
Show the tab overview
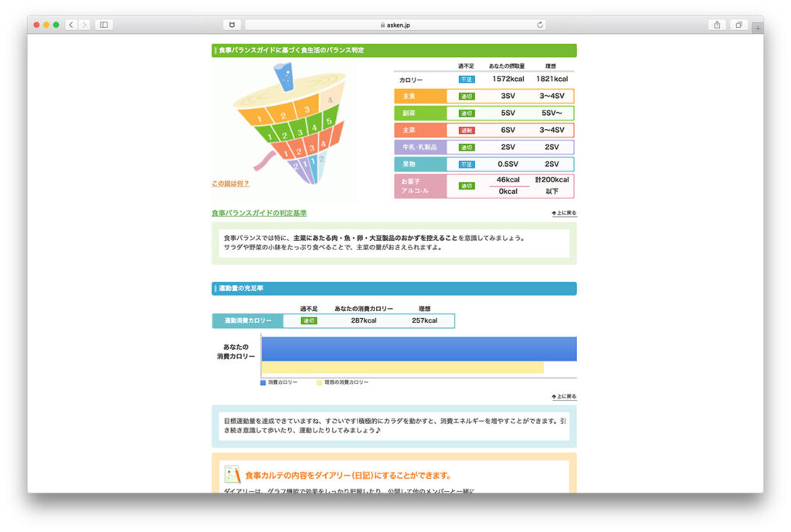[x=738, y=25]
